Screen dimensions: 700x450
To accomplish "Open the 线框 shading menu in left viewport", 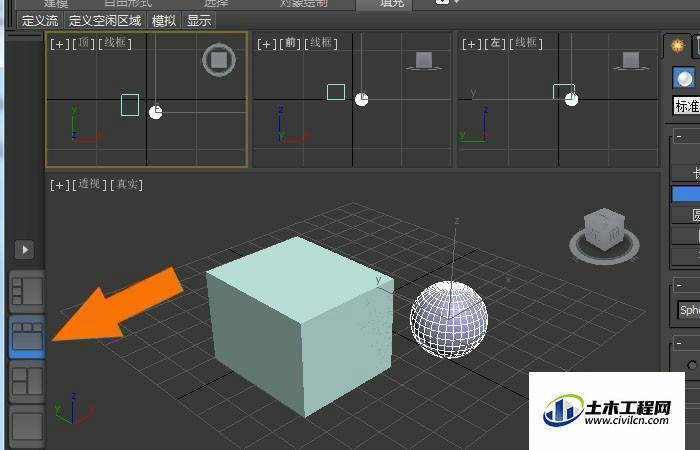I will tap(526, 43).
